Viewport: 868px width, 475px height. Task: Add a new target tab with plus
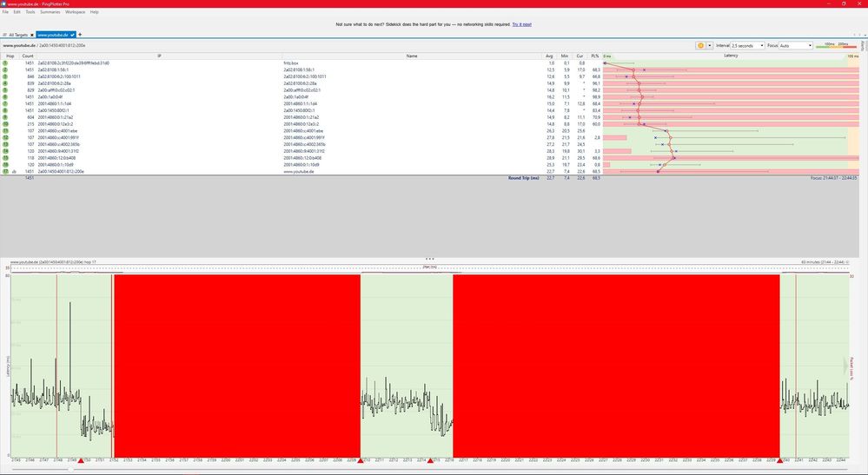80,35
